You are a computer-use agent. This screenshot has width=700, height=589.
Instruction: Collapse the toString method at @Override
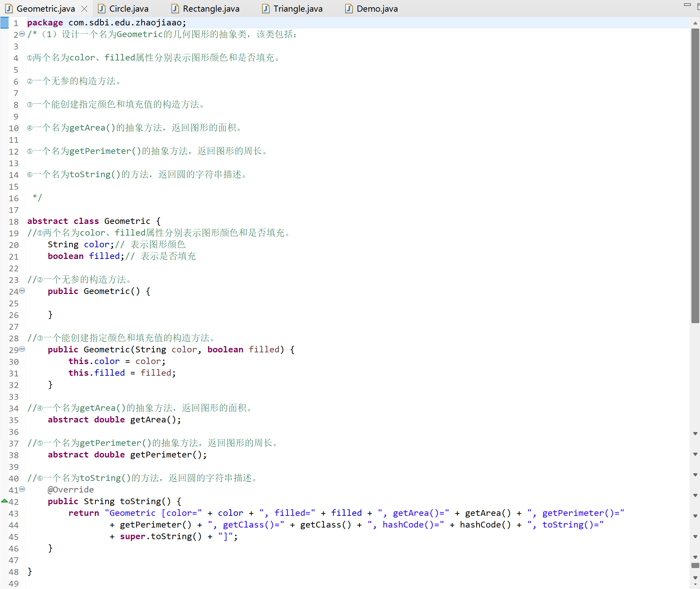(22, 489)
